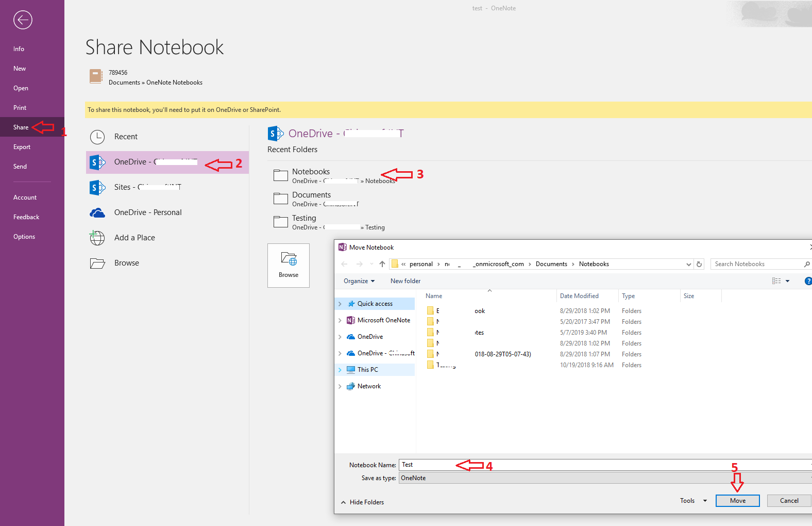Select the folder modified 5/7/2019 3:40 PM

click(533, 333)
